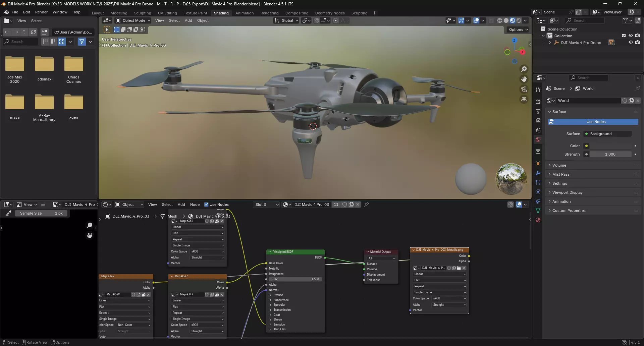Image resolution: width=644 pixels, height=346 pixels.
Task: Open the View Layer properties tab
Action: pyautogui.click(x=538, y=120)
